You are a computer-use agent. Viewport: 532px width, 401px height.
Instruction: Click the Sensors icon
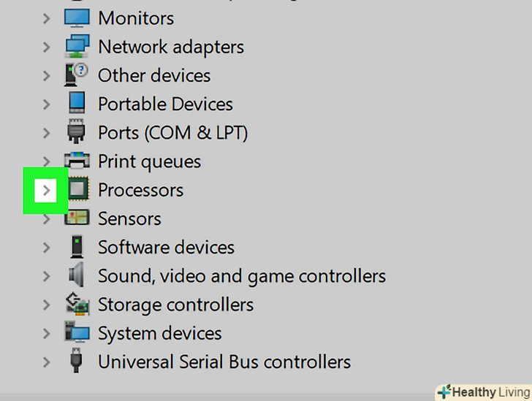[x=77, y=218]
